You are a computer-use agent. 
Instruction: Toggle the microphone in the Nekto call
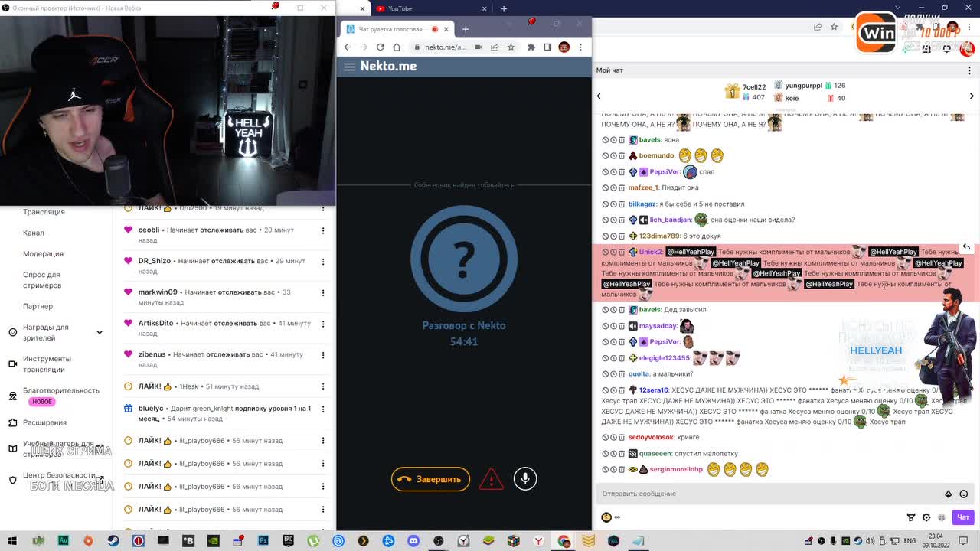(x=525, y=479)
